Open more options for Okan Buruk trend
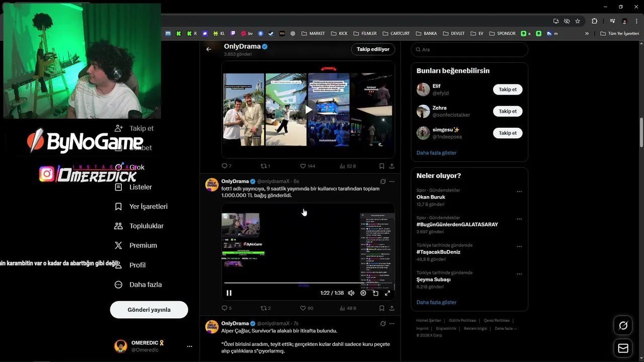 (x=519, y=192)
